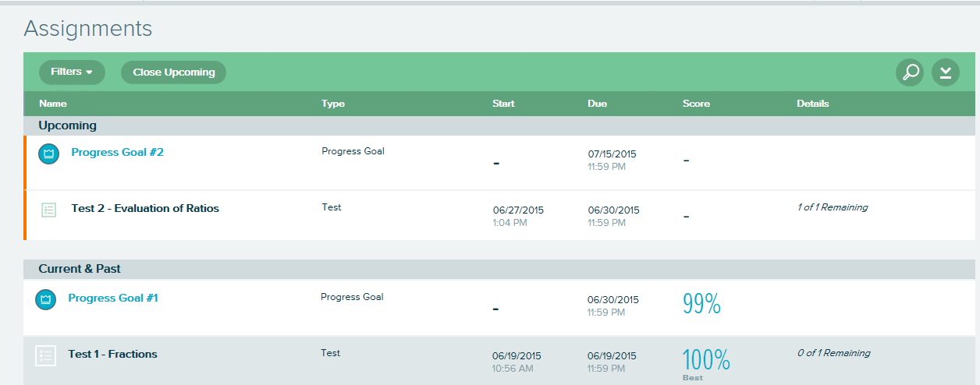Open the Progress Goal #1 link
This screenshot has width=980, height=385.
(x=113, y=298)
